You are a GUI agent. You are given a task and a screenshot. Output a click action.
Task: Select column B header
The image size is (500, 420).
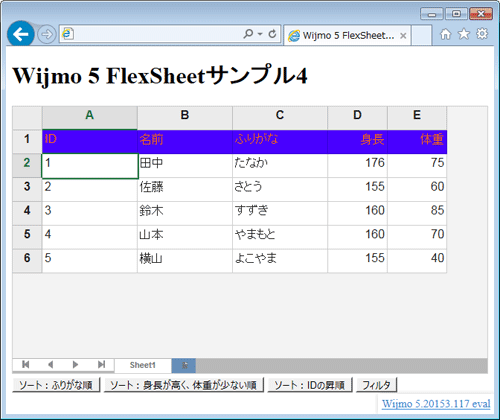185,118
